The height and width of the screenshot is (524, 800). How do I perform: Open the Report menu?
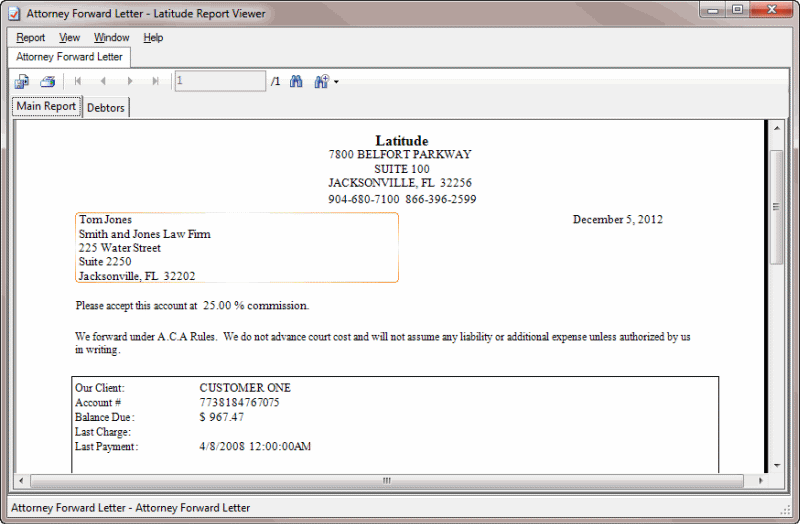coord(31,37)
